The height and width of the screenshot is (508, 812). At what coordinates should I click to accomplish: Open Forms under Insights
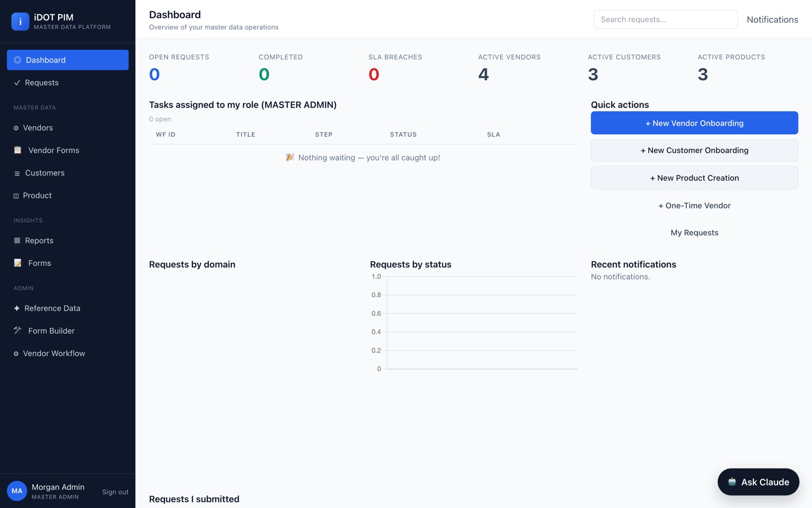pos(68,263)
